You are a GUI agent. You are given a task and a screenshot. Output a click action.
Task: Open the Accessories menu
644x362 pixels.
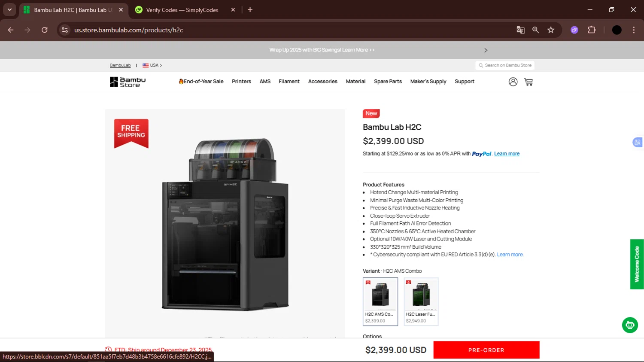(x=322, y=82)
